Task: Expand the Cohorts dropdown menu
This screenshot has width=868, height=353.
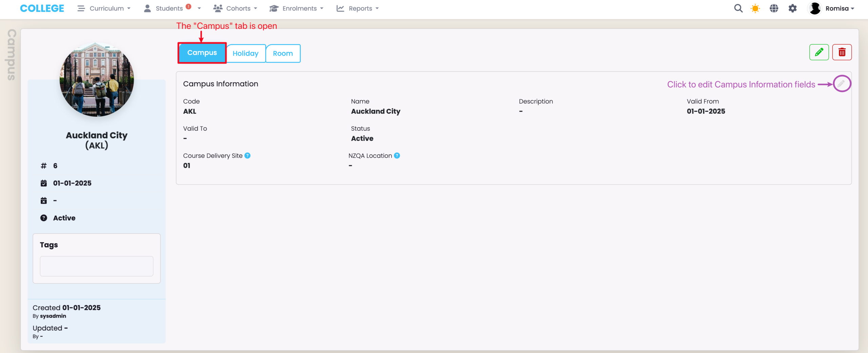Action: coord(235,8)
